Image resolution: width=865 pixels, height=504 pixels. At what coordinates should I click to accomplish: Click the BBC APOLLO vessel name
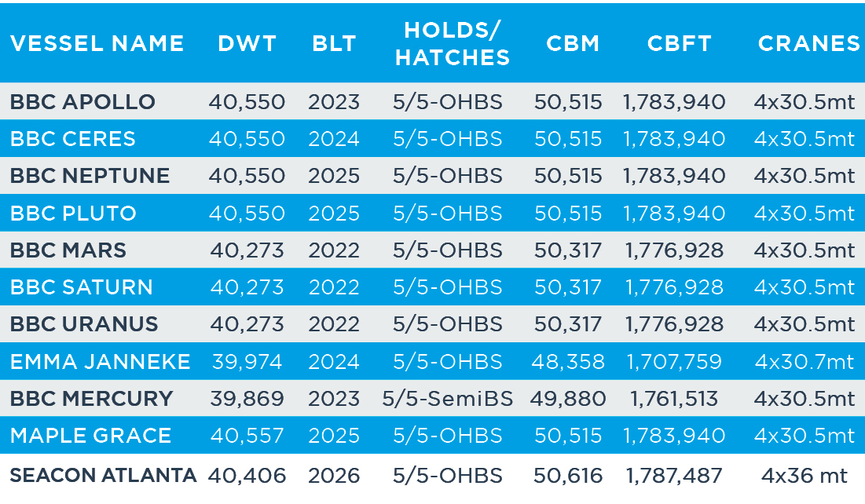pos(82,102)
